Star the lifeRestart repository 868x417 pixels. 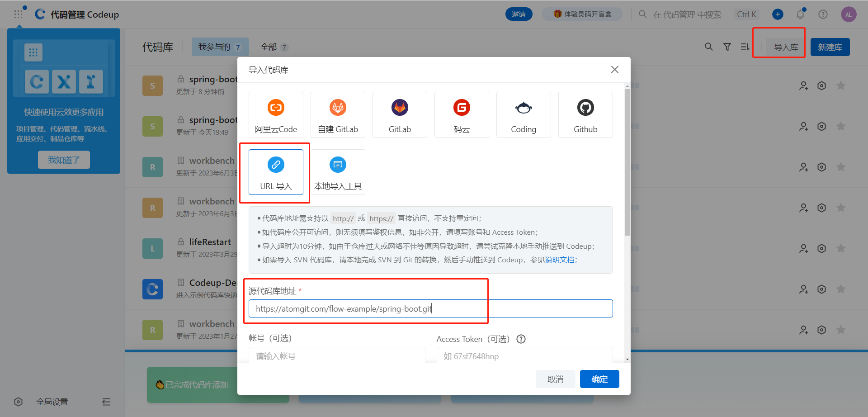(x=841, y=248)
